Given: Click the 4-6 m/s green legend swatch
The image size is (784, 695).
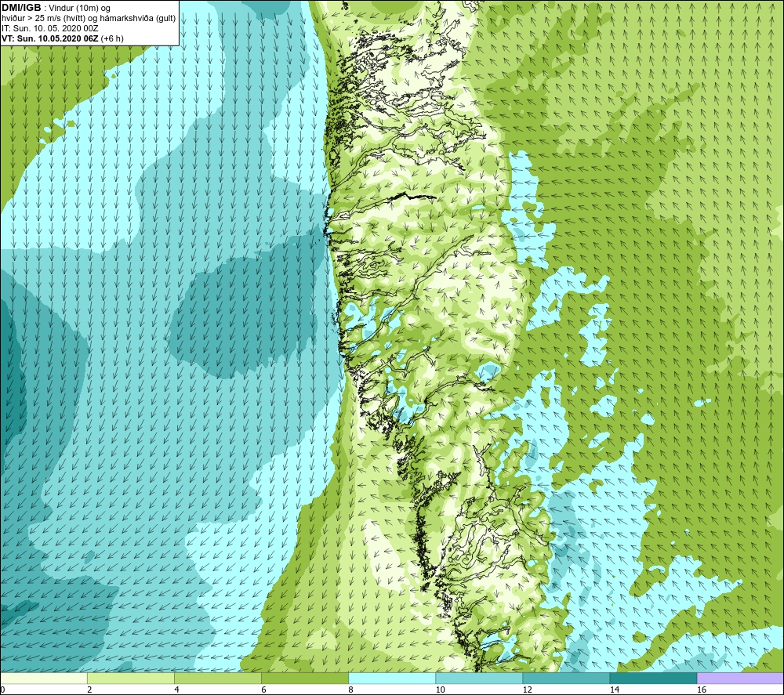Looking at the screenshot, I should point(218,679).
